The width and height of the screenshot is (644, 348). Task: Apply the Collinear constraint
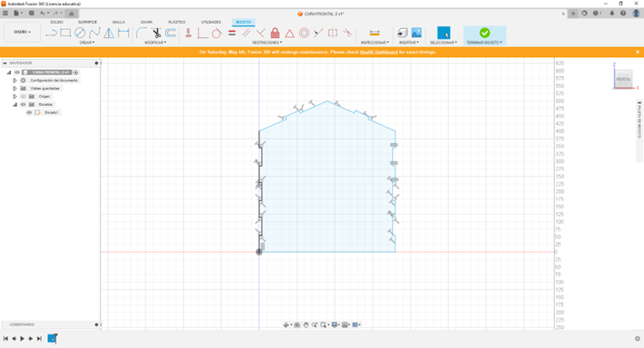click(318, 33)
